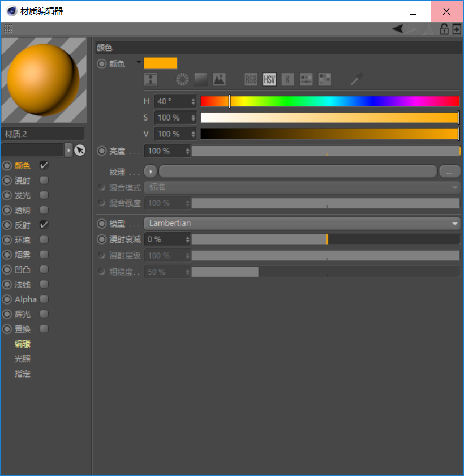This screenshot has height=476, width=464.
Task: Select the Kelvin (K) color temperature mode
Action: point(288,79)
